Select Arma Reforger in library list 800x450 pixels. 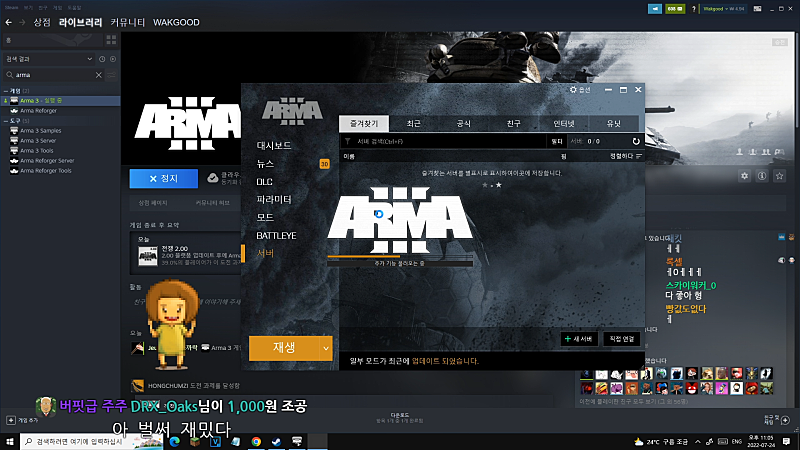tap(38, 111)
